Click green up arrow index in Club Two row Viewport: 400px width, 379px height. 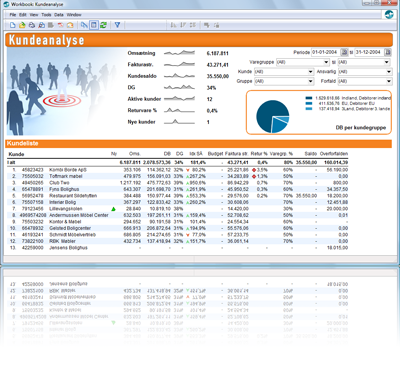(188, 183)
